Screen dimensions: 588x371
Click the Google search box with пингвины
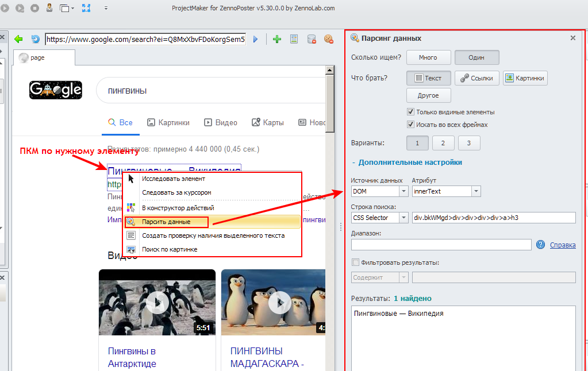(211, 91)
